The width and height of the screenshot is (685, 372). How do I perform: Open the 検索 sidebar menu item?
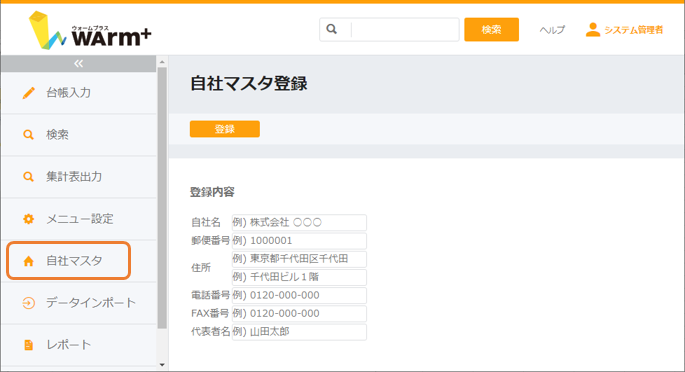pos(79,135)
